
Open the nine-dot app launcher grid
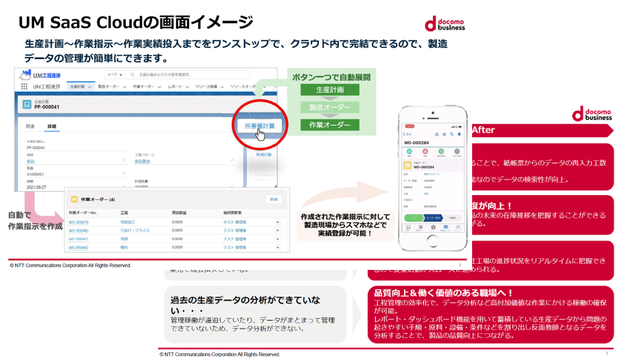[24, 87]
